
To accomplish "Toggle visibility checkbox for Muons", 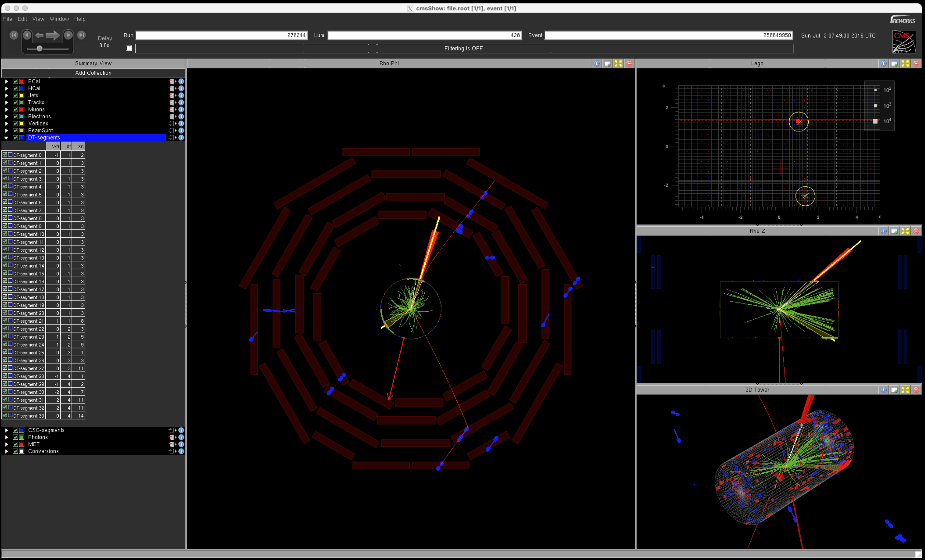I will [x=15, y=110].
